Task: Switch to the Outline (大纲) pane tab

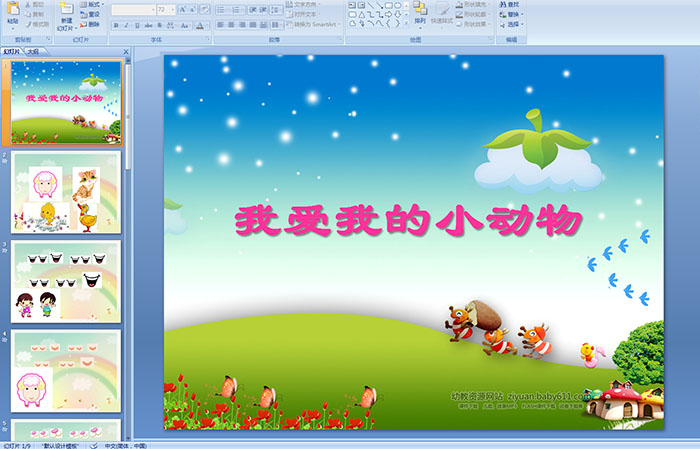Action: coord(33,52)
